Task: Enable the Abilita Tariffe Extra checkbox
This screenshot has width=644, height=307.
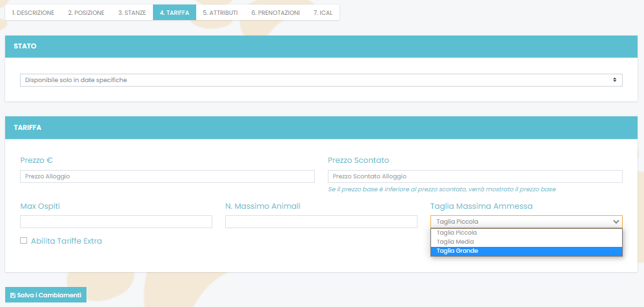Action: click(24, 241)
